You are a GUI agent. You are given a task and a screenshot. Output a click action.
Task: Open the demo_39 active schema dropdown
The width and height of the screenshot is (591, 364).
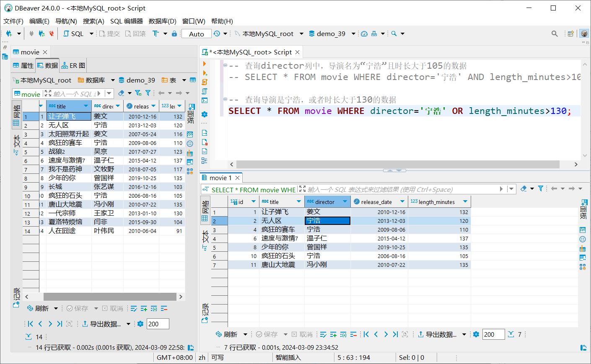click(353, 34)
